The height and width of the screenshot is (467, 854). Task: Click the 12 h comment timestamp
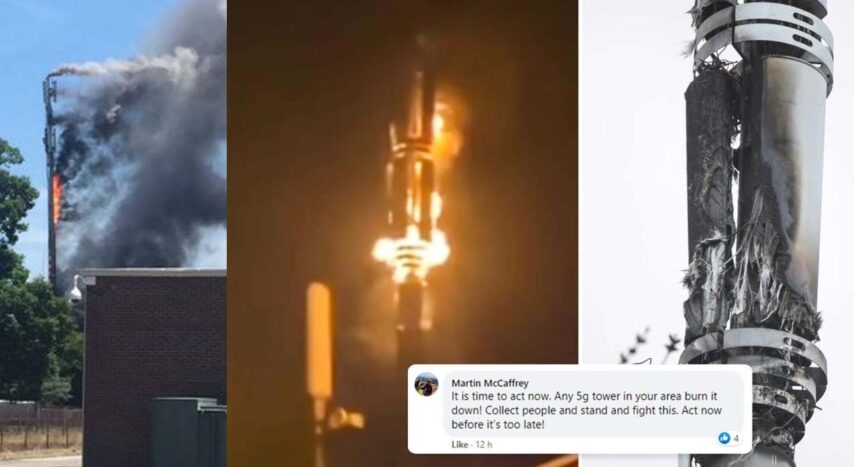coord(484,445)
